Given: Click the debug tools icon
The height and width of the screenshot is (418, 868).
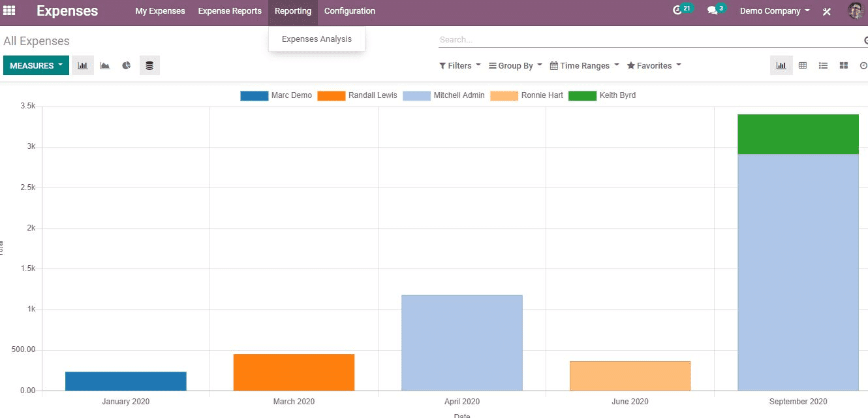Looking at the screenshot, I should 826,11.
